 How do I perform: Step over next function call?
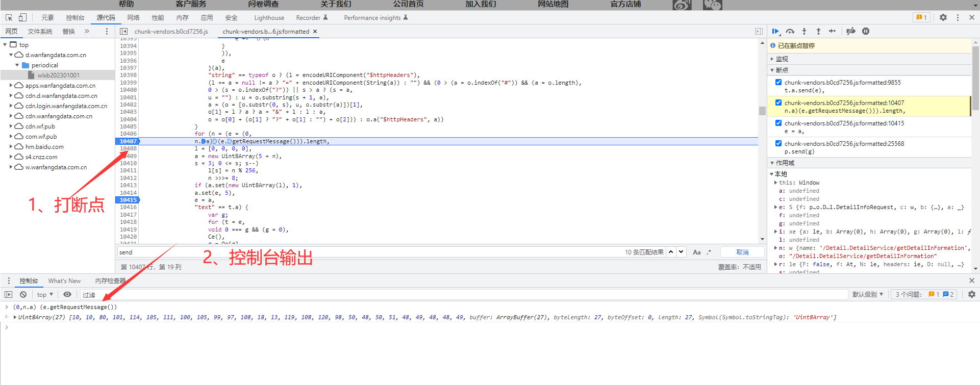pyautogui.click(x=790, y=31)
